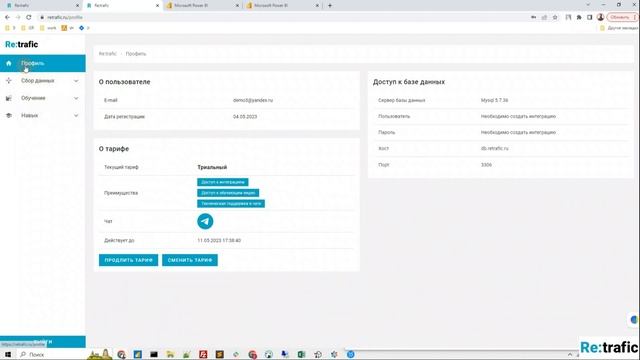Image resolution: width=640 pixels, height=360 pixels.
Task: Select the tariff expiry date 11.05.2023
Action: coord(219,240)
